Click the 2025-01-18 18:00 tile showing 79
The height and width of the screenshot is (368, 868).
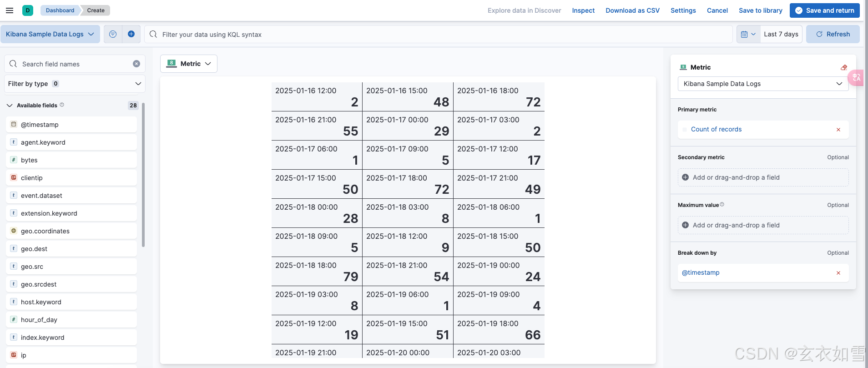pos(317,271)
